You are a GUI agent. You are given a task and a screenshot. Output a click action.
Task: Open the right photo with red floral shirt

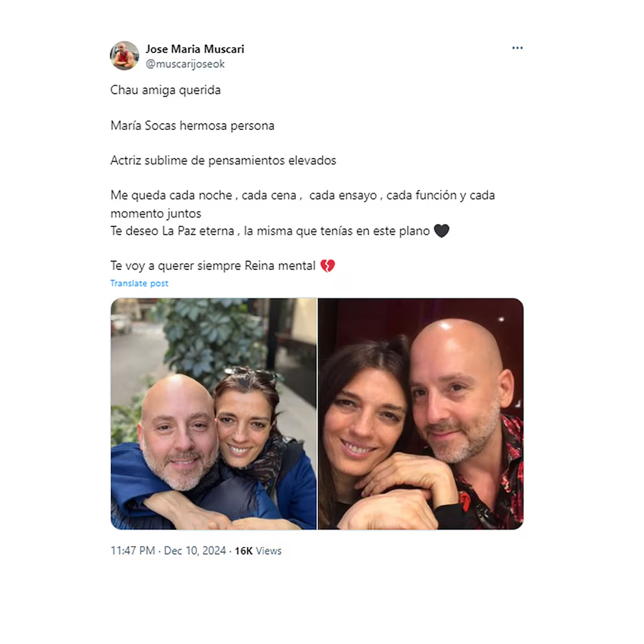[x=421, y=414]
